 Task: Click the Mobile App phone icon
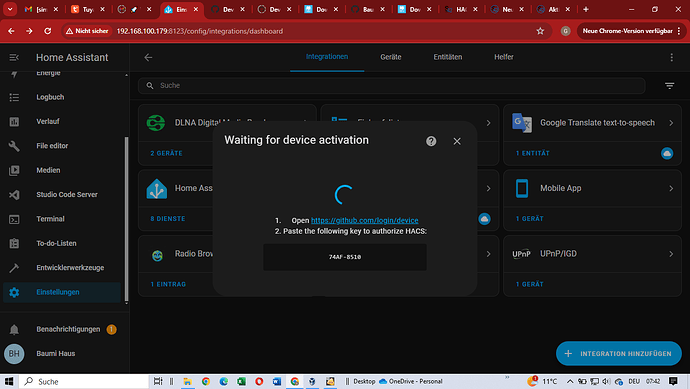(522, 188)
